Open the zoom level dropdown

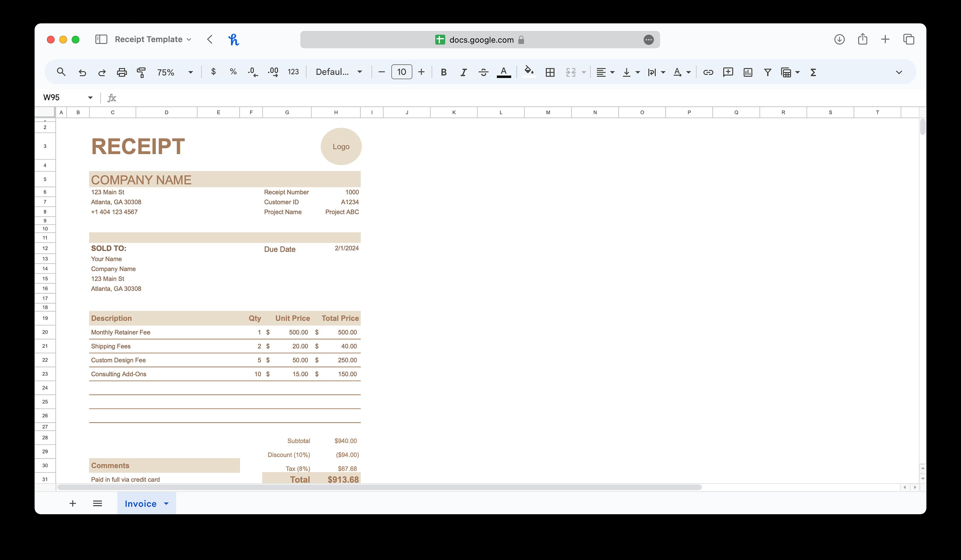pyautogui.click(x=190, y=72)
